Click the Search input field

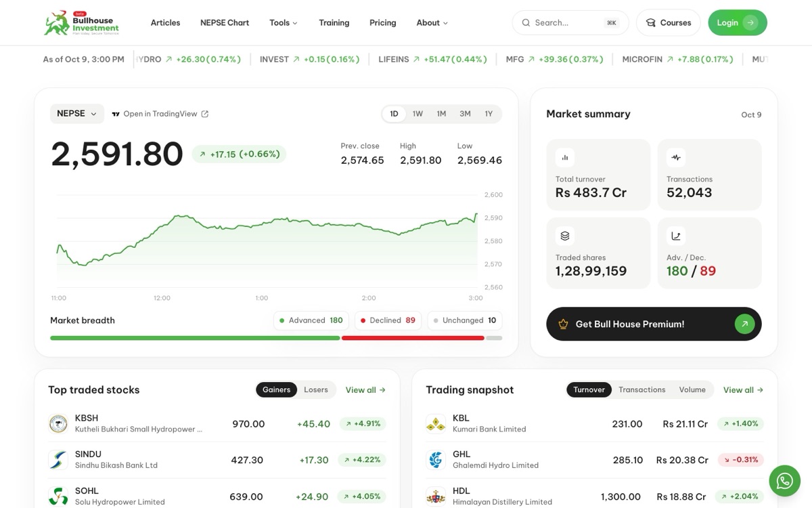[x=570, y=23]
